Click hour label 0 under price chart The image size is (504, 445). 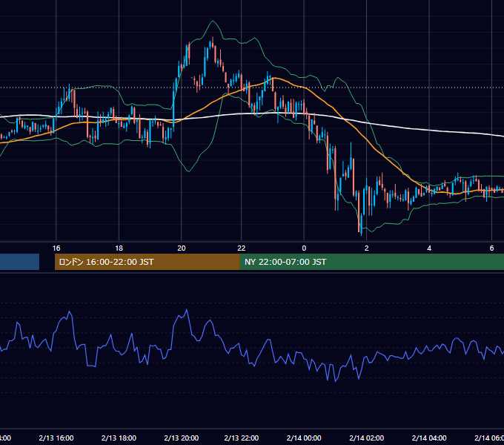click(x=304, y=248)
